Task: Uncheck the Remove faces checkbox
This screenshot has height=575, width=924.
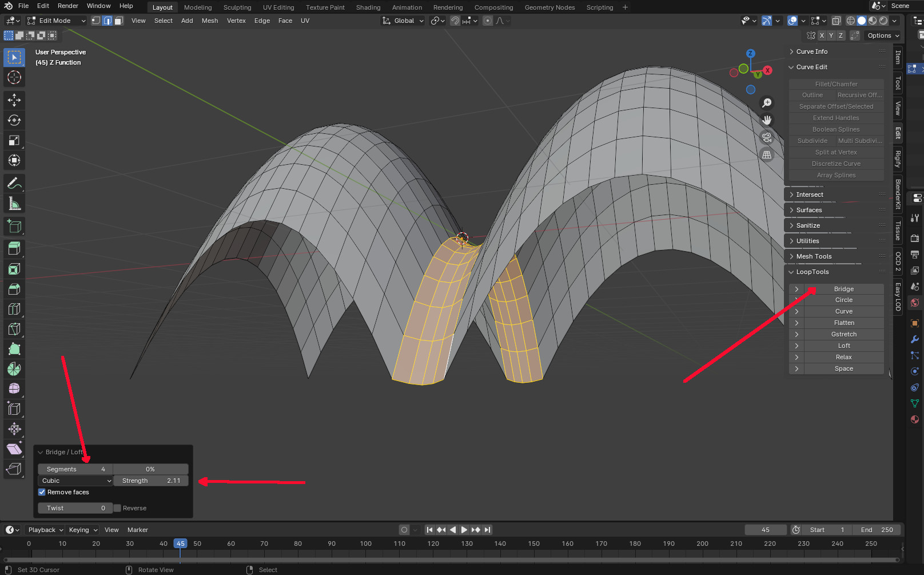Action: [42, 492]
